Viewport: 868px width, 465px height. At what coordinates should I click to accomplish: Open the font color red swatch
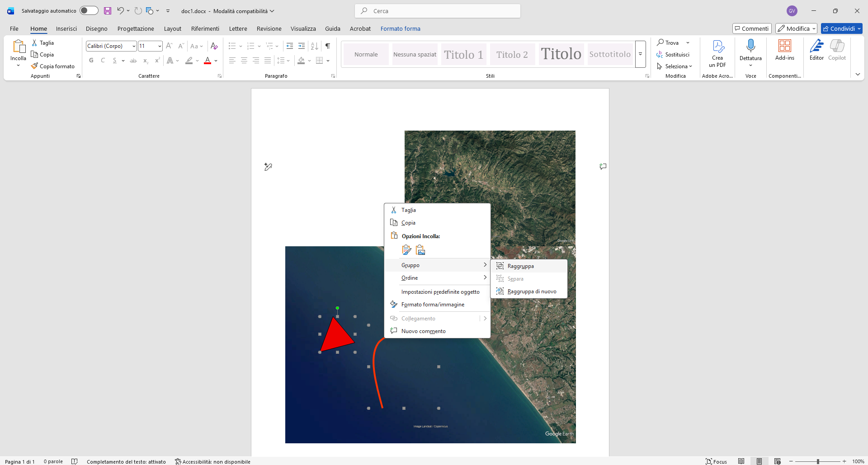[208, 61]
